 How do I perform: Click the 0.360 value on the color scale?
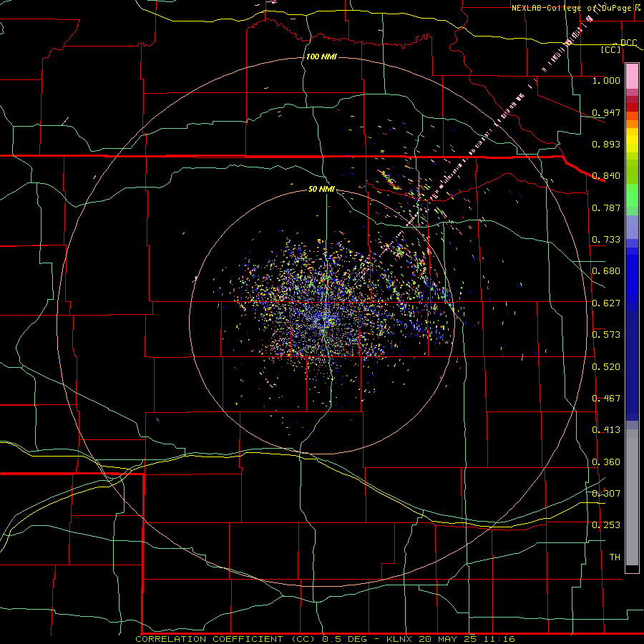606,462
